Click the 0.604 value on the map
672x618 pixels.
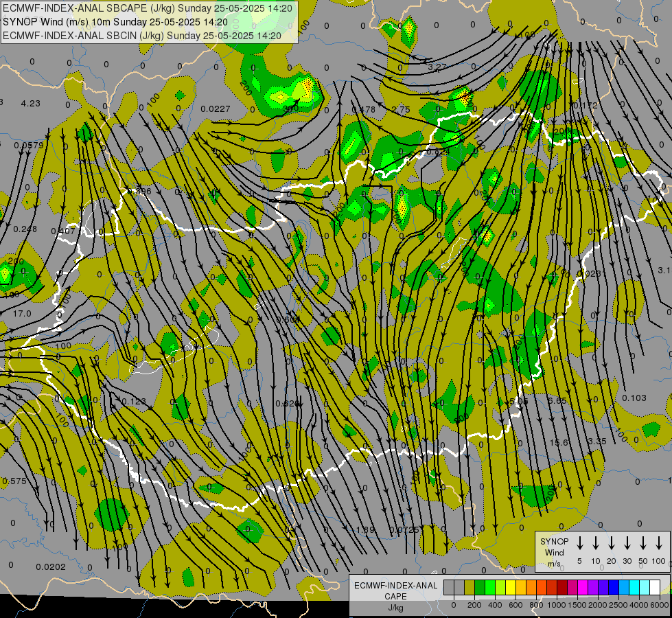click(x=288, y=319)
